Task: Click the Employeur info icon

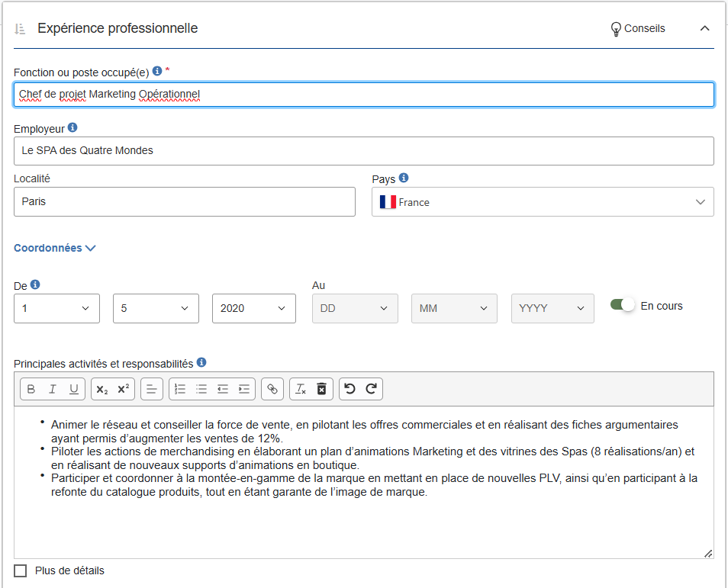Action: [72, 128]
